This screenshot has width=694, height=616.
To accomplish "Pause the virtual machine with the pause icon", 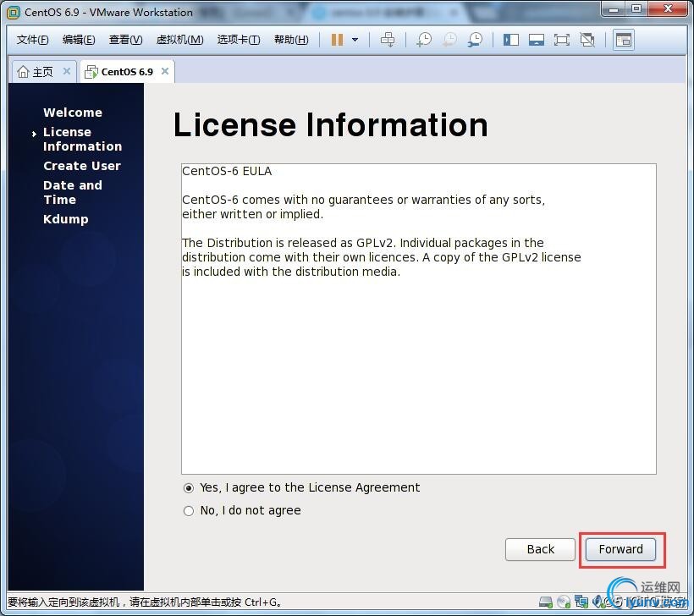I will (x=337, y=40).
